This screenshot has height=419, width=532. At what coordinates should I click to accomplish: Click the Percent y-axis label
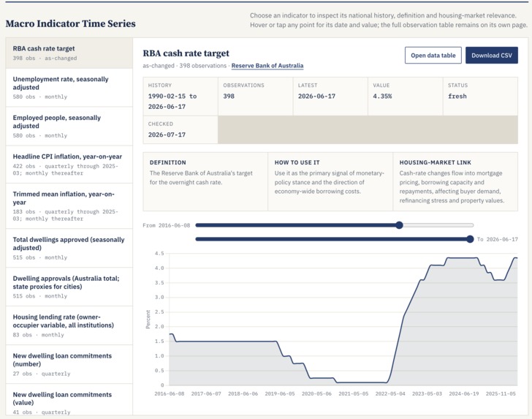click(x=148, y=320)
